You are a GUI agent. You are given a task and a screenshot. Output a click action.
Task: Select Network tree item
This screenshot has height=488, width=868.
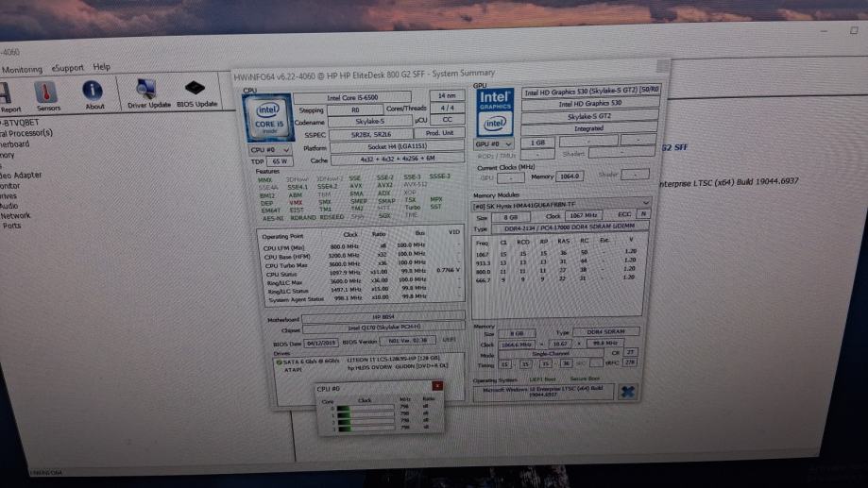click(15, 216)
